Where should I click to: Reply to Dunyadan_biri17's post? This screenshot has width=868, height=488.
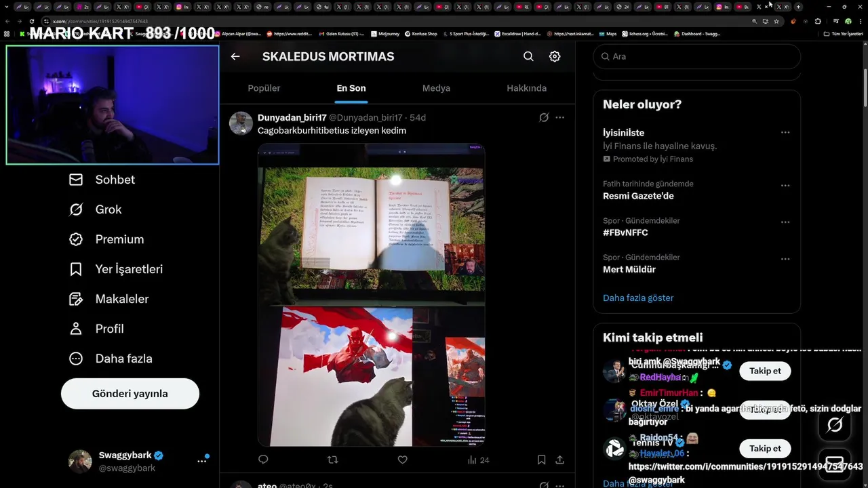263,460
